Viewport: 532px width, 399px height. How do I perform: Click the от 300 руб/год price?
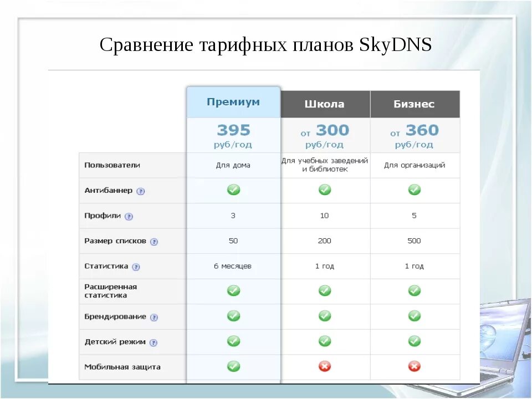[x=325, y=136]
